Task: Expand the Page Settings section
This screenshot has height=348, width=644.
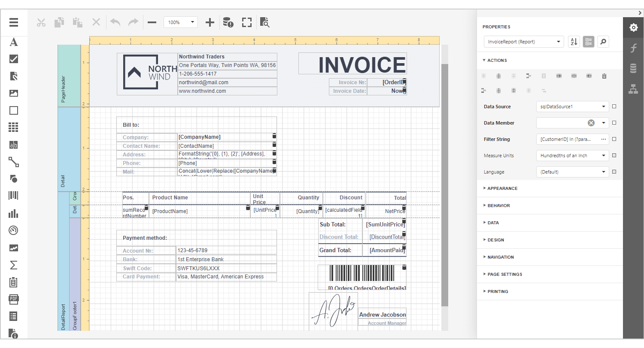Action: (x=504, y=275)
